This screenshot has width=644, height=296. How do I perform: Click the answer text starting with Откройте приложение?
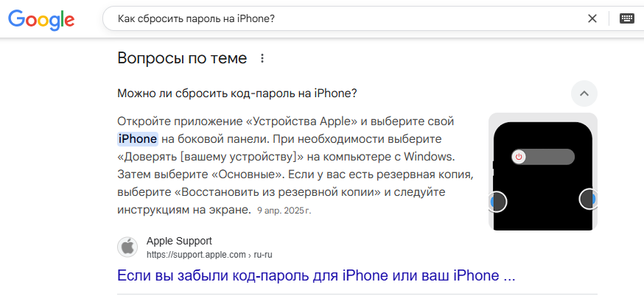(295, 166)
